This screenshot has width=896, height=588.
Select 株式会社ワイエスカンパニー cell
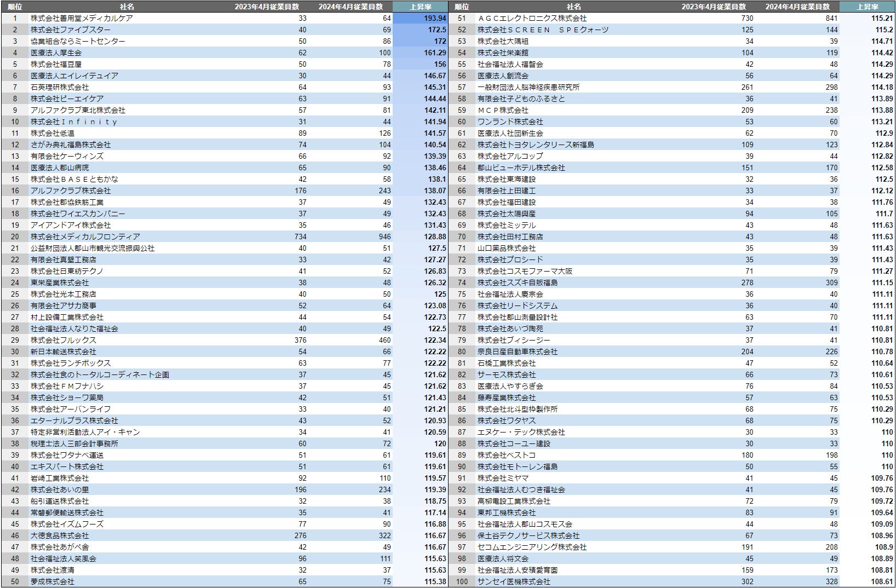[78, 214]
